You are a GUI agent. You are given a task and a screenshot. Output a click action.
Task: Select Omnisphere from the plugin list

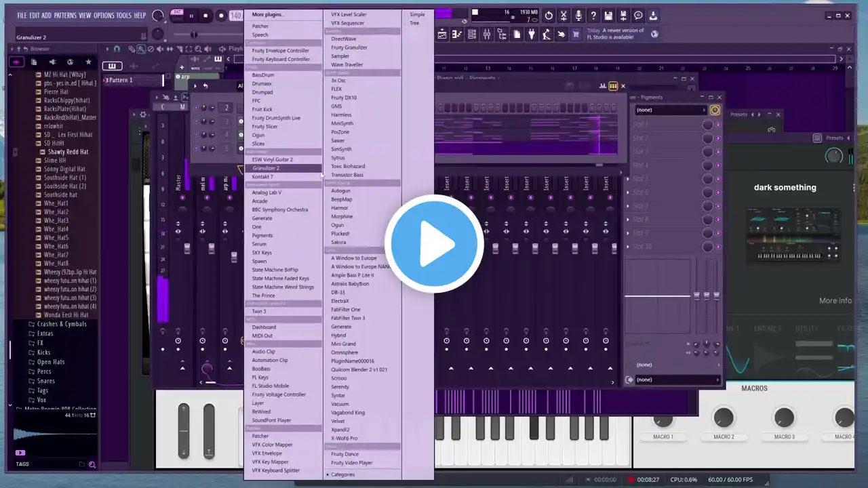click(x=344, y=352)
